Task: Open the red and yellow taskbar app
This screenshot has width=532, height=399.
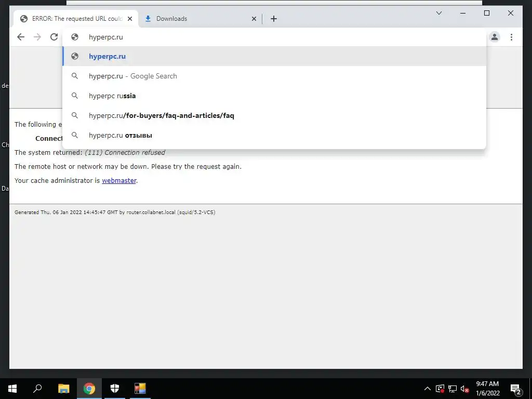Action: [x=140, y=389]
